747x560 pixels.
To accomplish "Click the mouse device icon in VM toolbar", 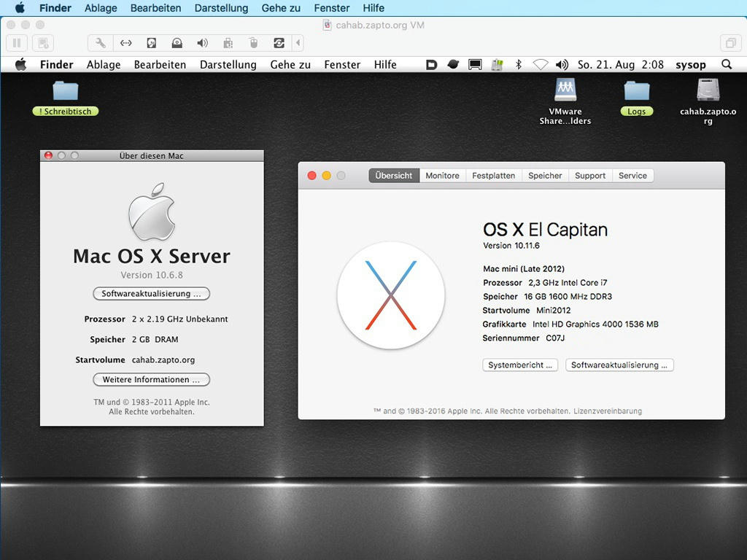I will coord(253,43).
